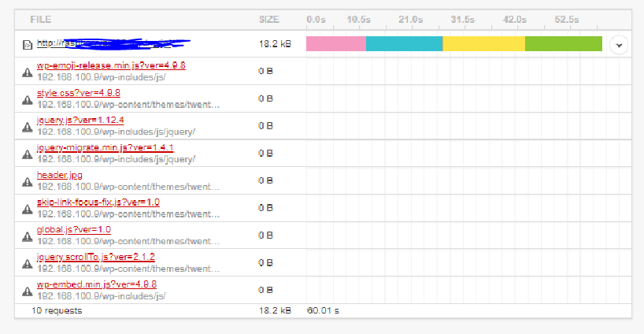This screenshot has height=334, width=644.
Task: Click warning icon beside wp-embed.min.js
Action: coord(28,290)
